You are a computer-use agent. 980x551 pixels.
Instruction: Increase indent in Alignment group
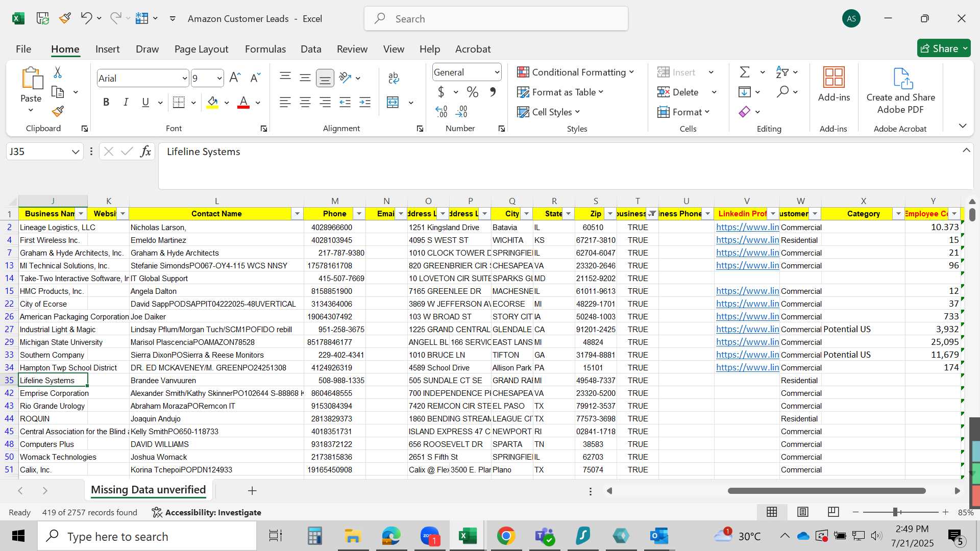pos(365,102)
